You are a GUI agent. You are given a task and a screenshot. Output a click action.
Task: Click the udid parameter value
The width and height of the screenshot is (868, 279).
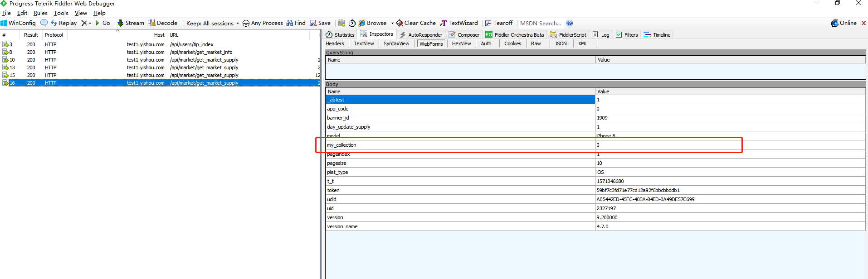[645, 199]
